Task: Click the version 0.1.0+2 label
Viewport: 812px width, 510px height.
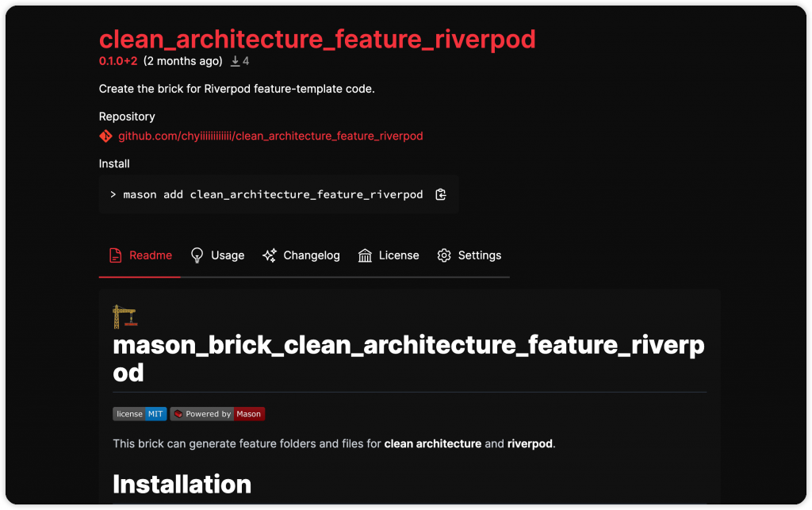Action: coord(118,61)
